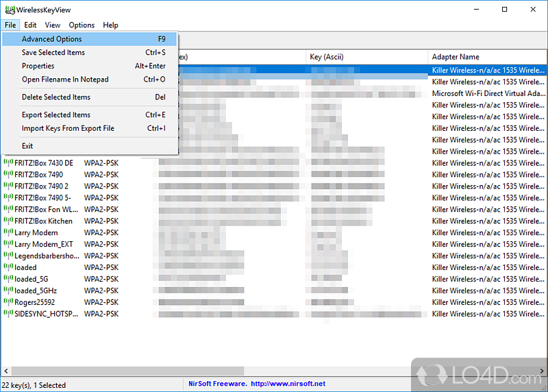Image resolution: width=548 pixels, height=392 pixels.
Task: Select the FRITZ!Box 7490 network name
Action: tap(38, 175)
